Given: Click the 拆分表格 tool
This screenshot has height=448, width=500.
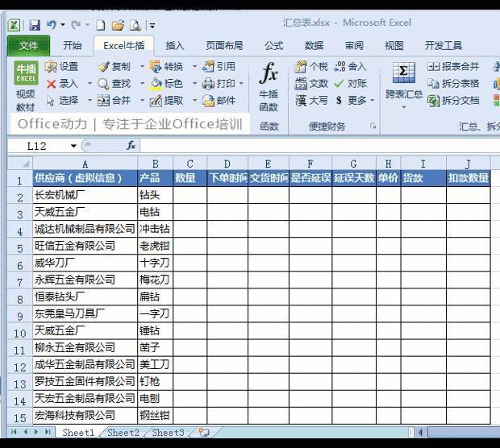Looking at the screenshot, I should [x=453, y=84].
